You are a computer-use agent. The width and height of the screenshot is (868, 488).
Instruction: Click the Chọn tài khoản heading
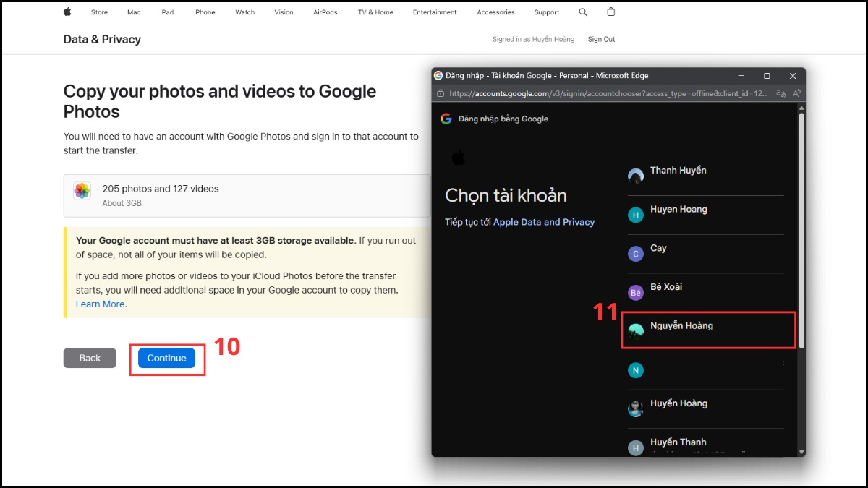[x=506, y=195]
